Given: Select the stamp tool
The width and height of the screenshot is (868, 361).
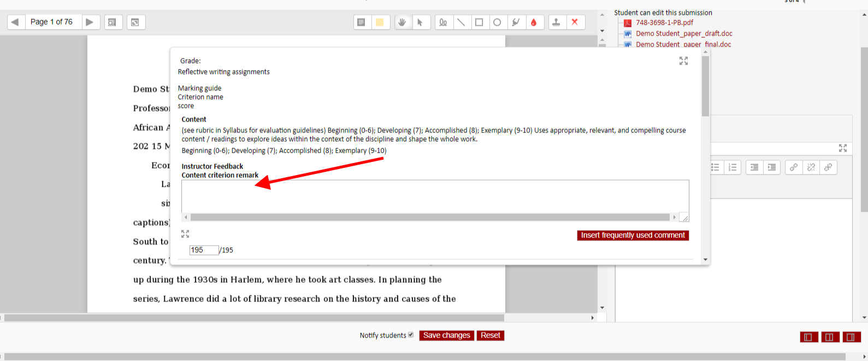Looking at the screenshot, I should (556, 22).
